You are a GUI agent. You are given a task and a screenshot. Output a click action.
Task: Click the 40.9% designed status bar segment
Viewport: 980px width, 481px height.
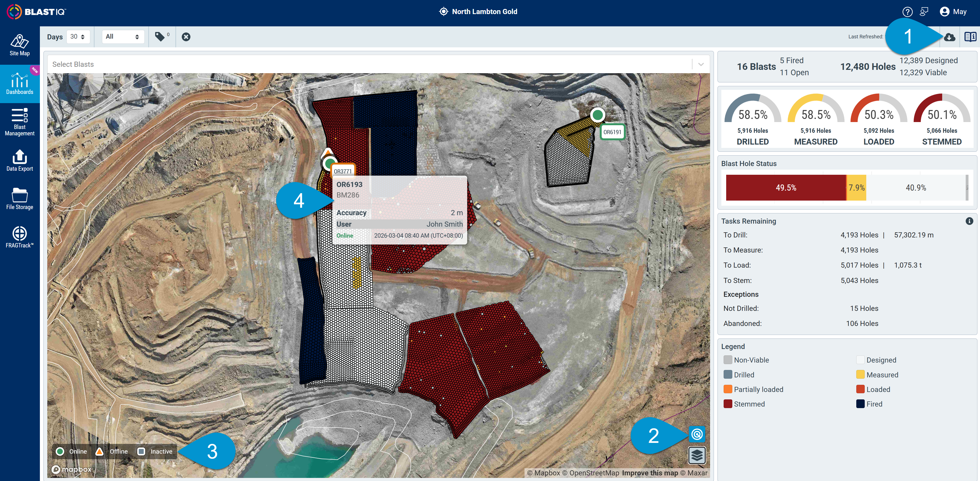click(916, 187)
